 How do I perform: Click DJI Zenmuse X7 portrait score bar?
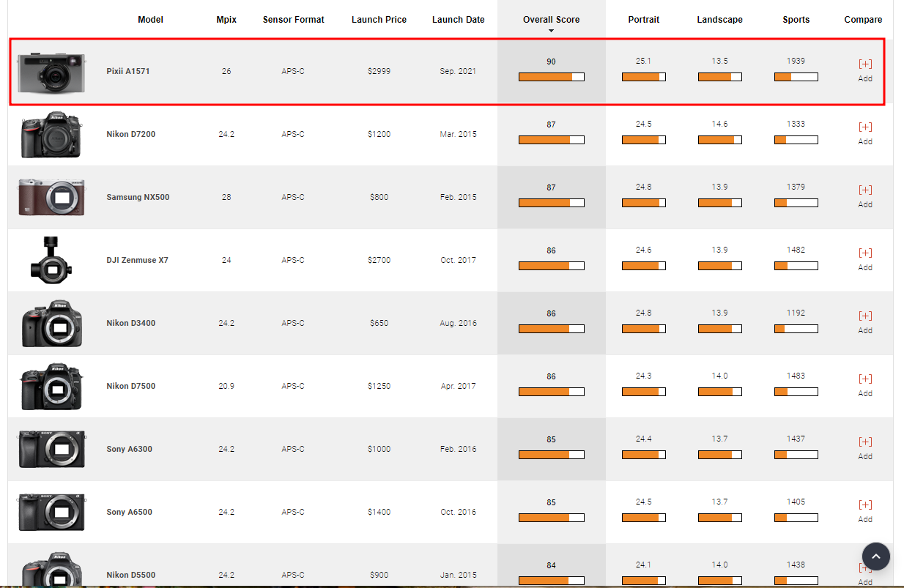643,266
